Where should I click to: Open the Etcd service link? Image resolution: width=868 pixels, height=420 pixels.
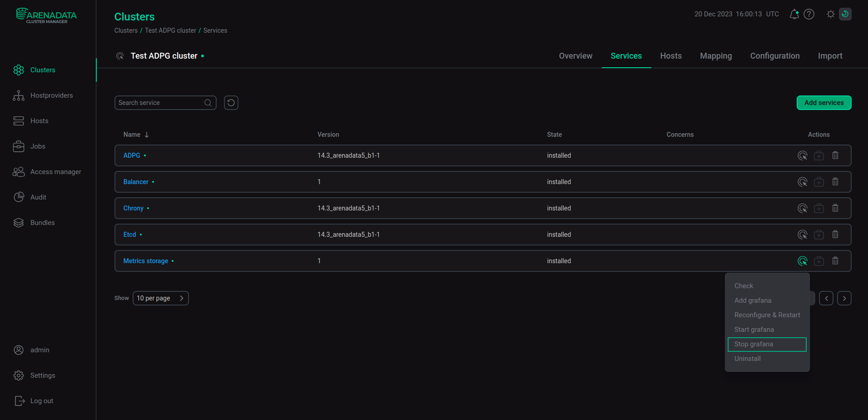(x=129, y=235)
